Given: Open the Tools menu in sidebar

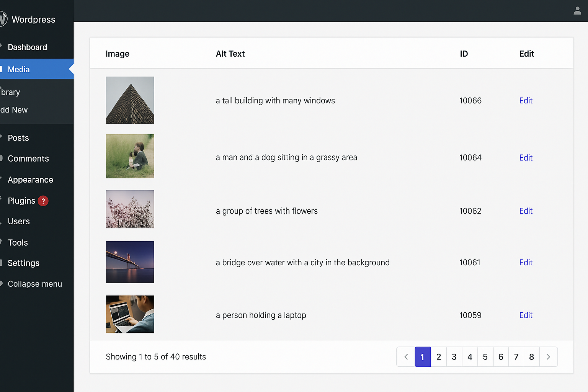Looking at the screenshot, I should tap(18, 243).
